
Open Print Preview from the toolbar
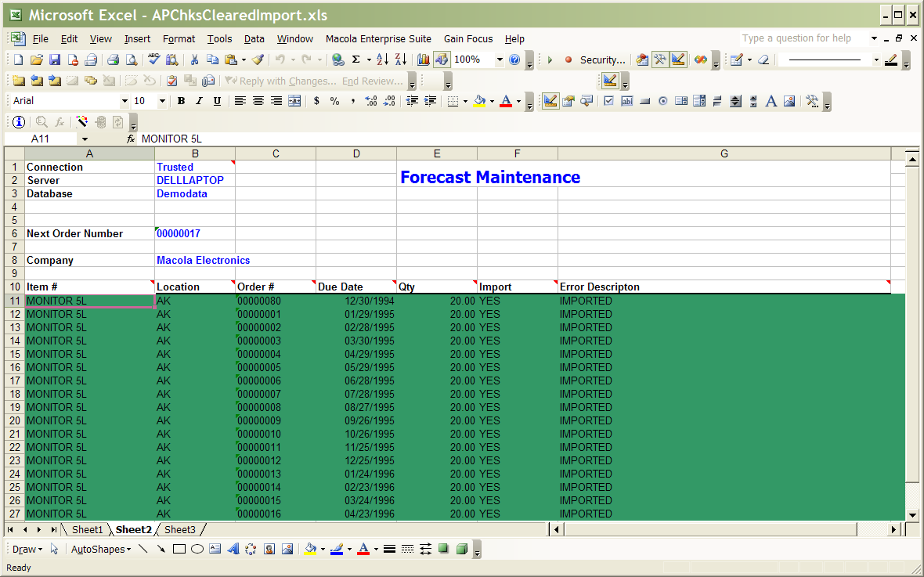(x=132, y=60)
